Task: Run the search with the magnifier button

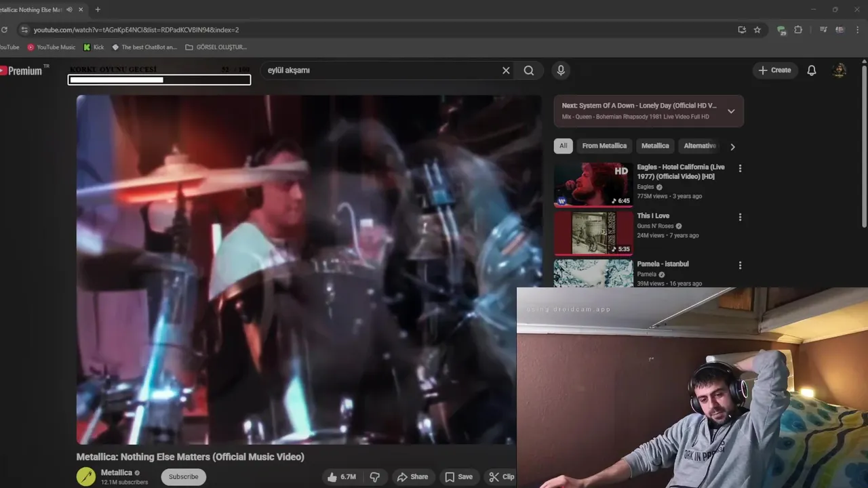Action: pos(529,70)
